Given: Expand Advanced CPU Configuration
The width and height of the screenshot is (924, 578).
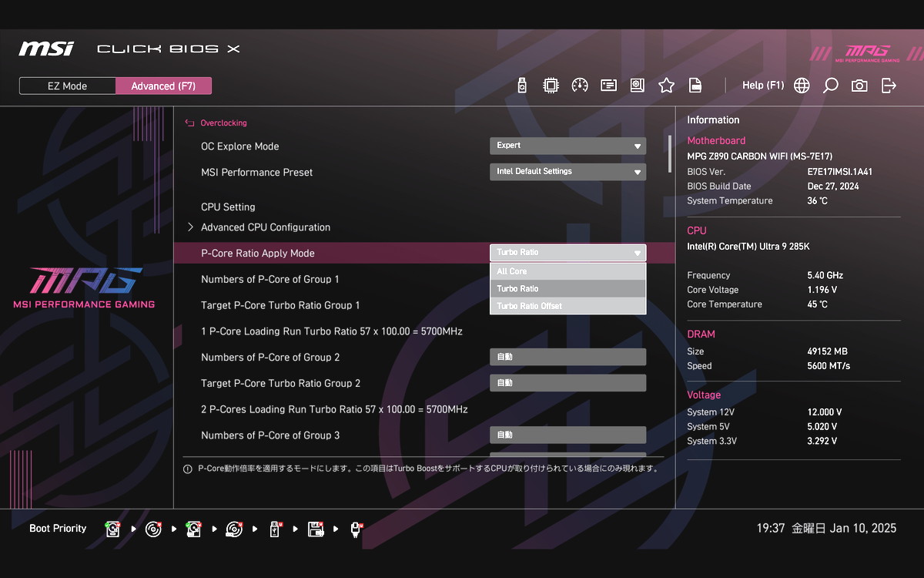Looking at the screenshot, I should click(x=266, y=227).
